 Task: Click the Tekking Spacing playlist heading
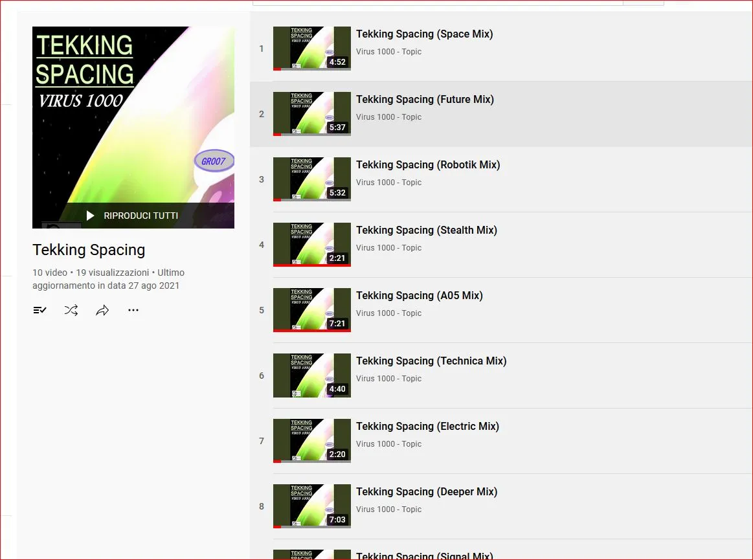89,250
